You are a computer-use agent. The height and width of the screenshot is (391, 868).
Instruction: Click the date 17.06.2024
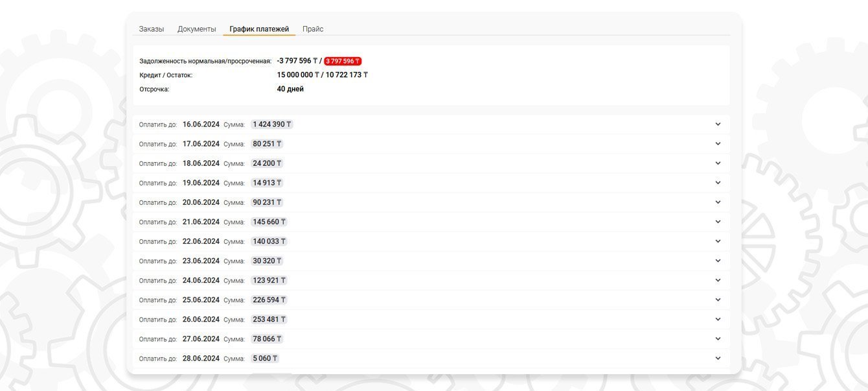coord(201,143)
